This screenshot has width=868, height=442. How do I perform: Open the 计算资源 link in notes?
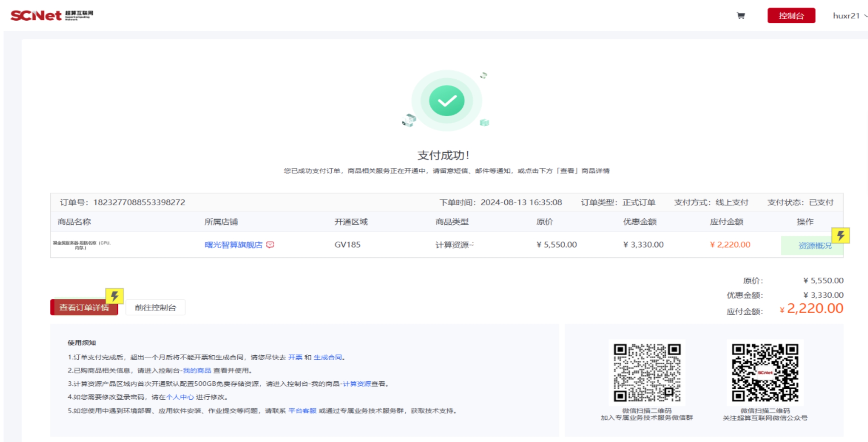click(x=357, y=384)
